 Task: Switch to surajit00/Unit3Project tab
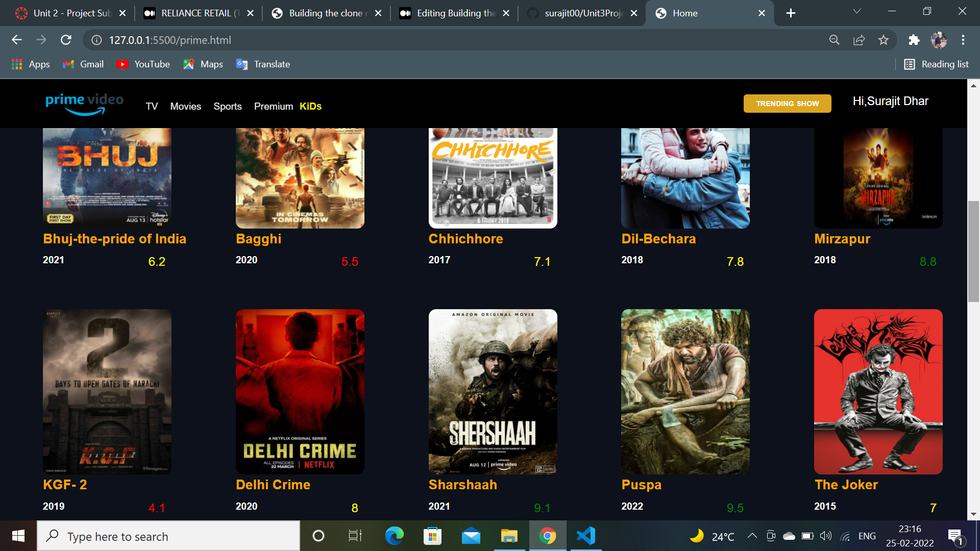point(582,13)
